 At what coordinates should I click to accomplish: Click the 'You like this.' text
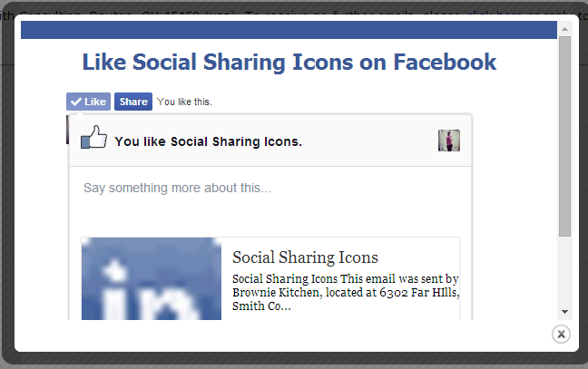[x=184, y=102]
